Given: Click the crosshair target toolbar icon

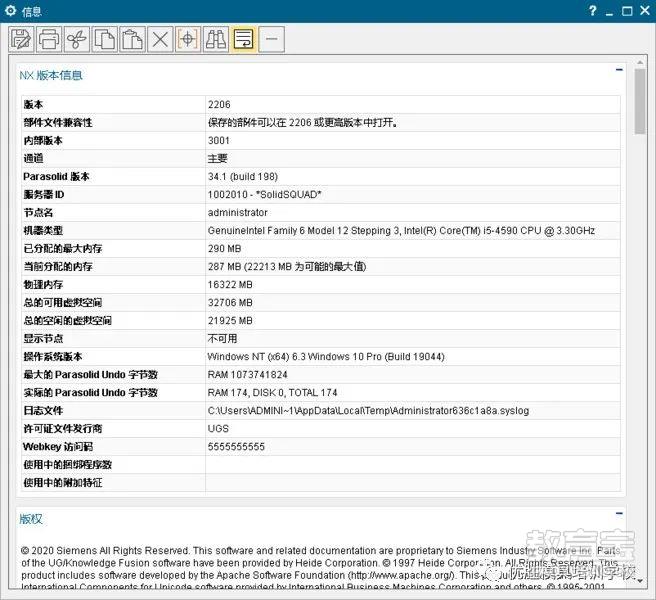Looking at the screenshot, I should click(x=188, y=39).
